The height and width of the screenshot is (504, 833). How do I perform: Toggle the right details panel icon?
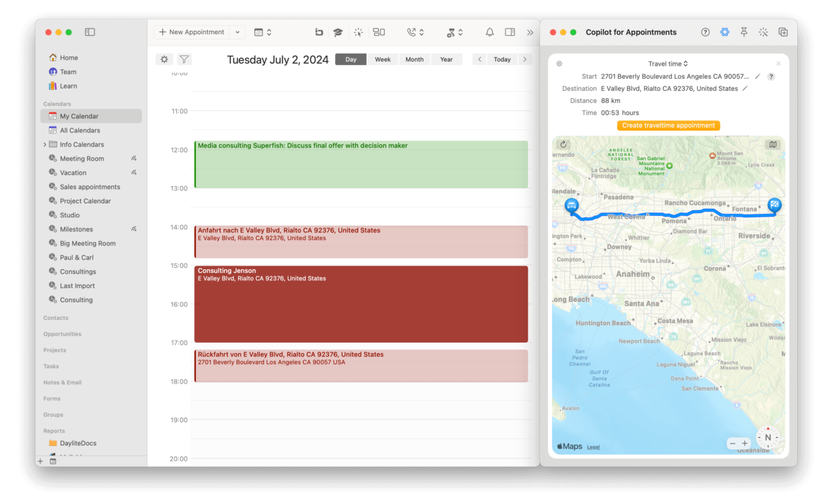[510, 31]
